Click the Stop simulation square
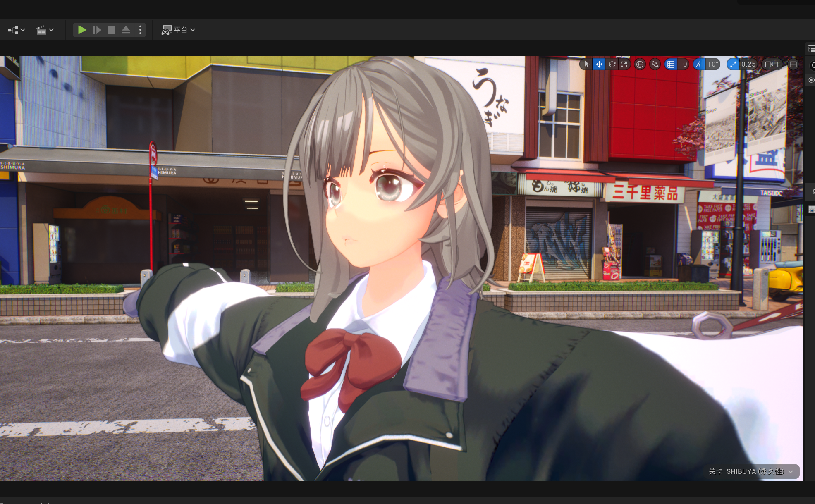Image resolution: width=815 pixels, height=504 pixels. [111, 30]
